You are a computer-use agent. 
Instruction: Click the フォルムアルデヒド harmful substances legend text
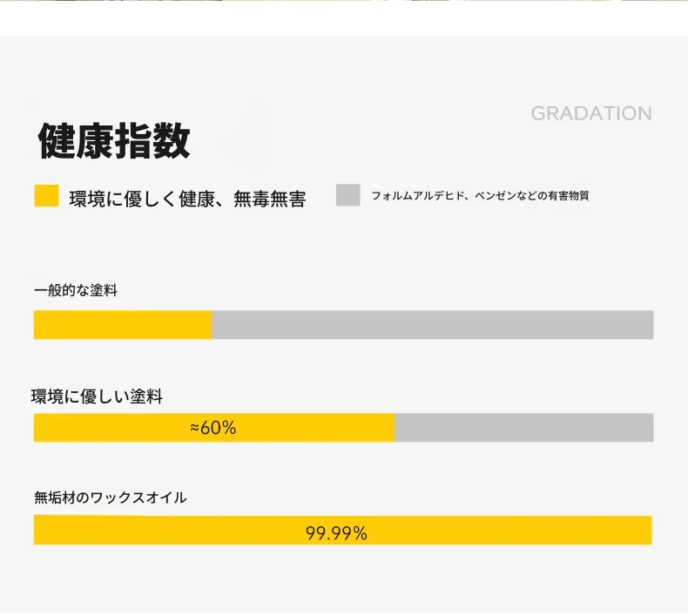(x=480, y=195)
